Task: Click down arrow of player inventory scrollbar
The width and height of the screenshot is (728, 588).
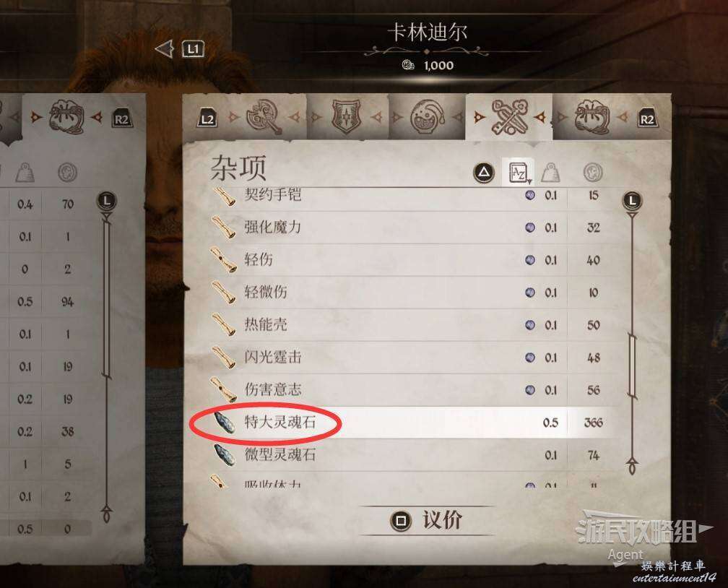Action: pyautogui.click(x=107, y=514)
